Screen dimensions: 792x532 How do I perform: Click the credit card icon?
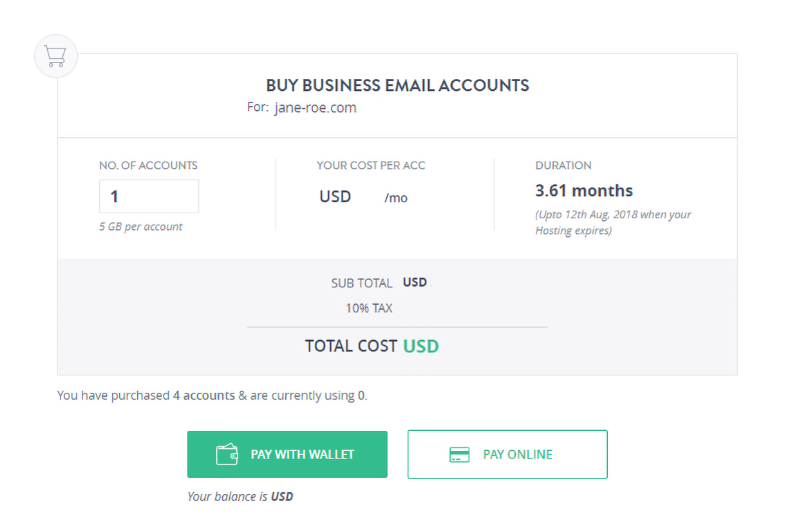click(459, 455)
